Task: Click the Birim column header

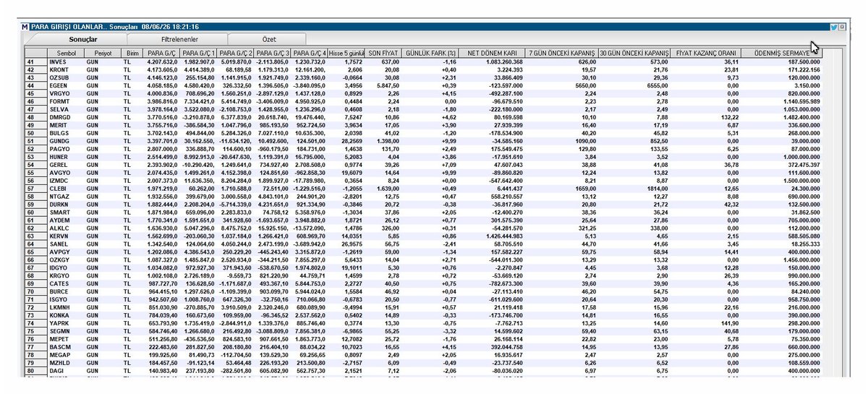Action: 132,53
